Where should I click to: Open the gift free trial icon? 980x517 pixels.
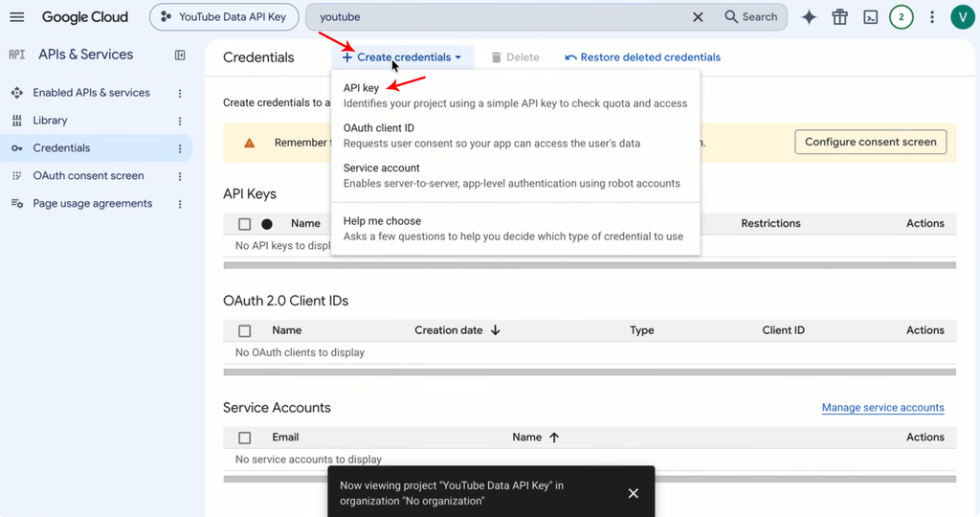coord(840,17)
